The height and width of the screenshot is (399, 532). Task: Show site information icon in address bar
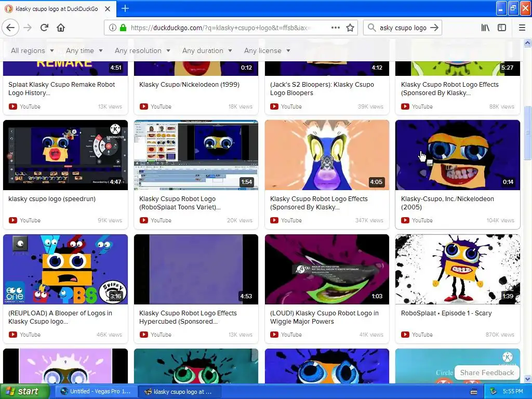coord(113,28)
